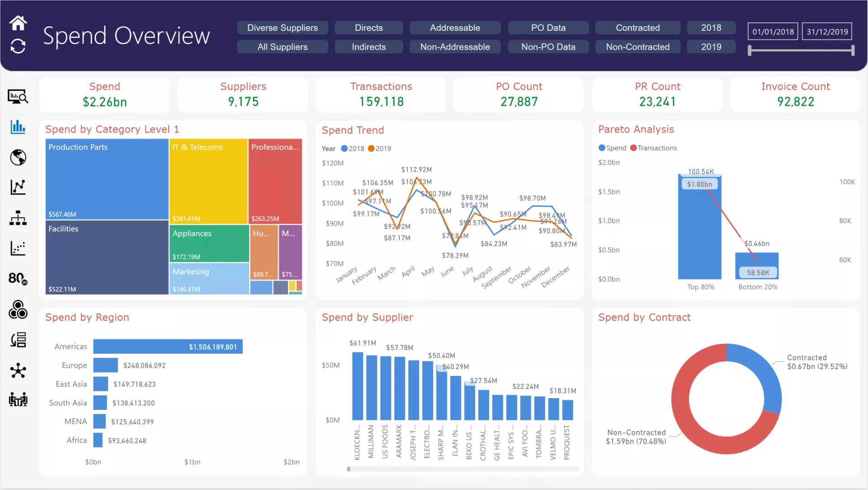This screenshot has height=490, width=868.
Task: Navigate to the Home page icon
Action: pos(18,23)
